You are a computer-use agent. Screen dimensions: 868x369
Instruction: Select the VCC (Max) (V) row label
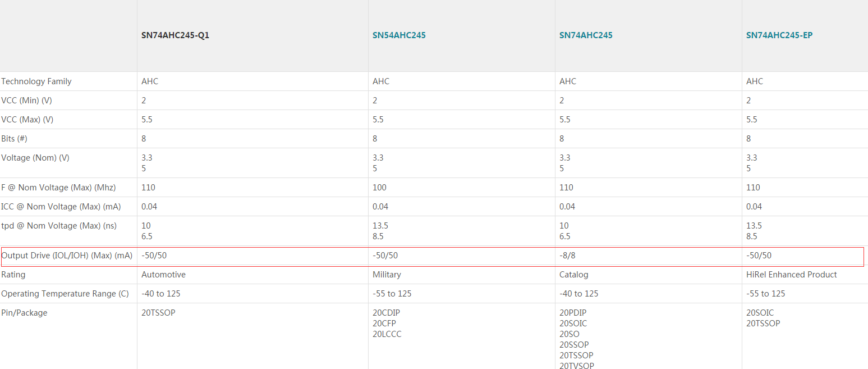27,120
